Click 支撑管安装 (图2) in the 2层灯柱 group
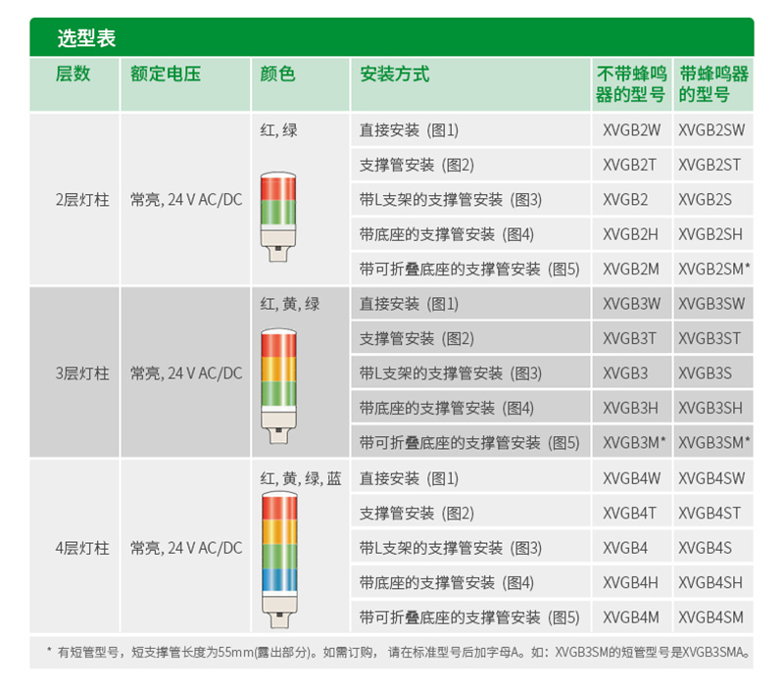 416,165
